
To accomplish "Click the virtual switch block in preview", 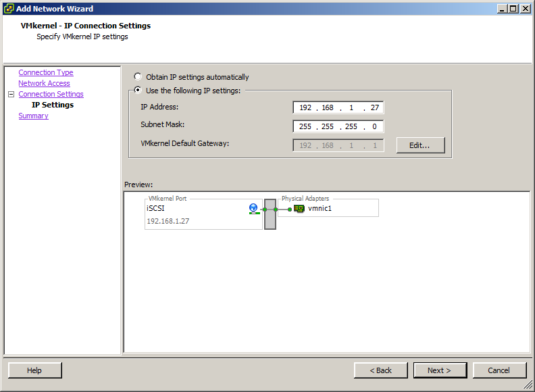I will [270, 214].
